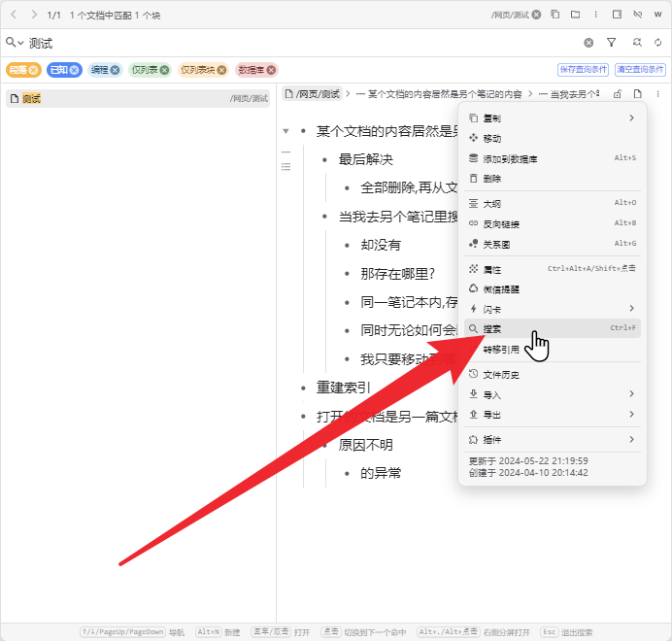Click the folder icon to specify path
The width and height of the screenshot is (672, 641).
point(575,15)
